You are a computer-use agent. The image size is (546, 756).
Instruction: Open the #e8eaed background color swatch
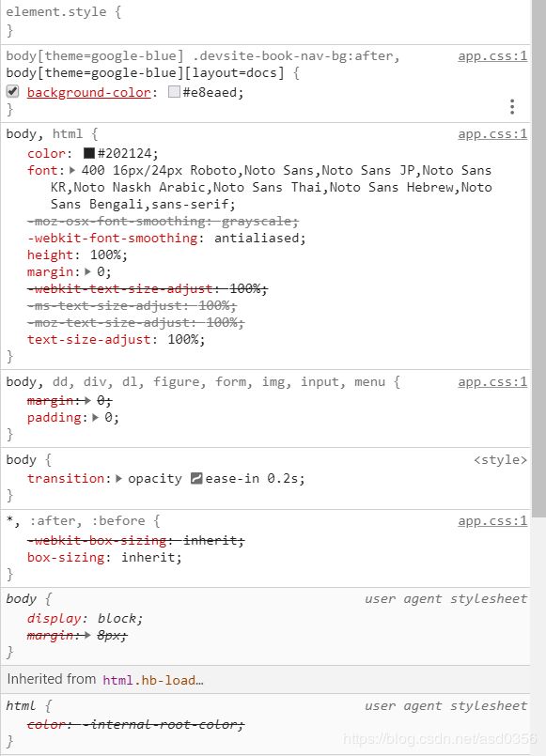174,92
